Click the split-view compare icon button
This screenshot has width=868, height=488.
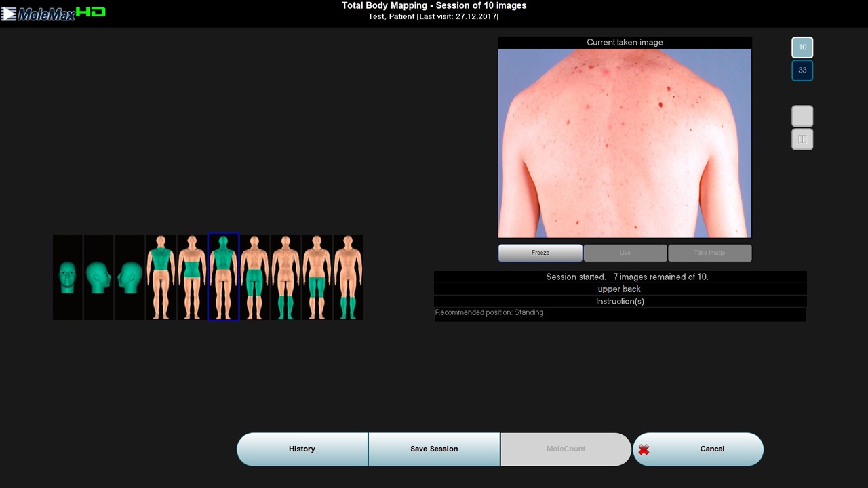(802, 140)
